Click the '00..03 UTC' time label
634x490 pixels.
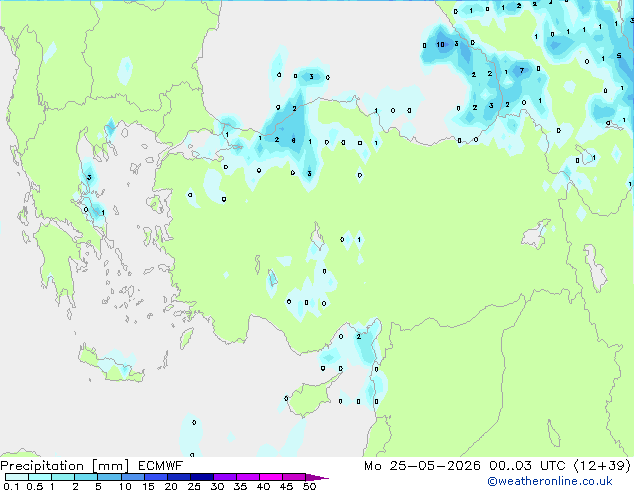coord(527,466)
